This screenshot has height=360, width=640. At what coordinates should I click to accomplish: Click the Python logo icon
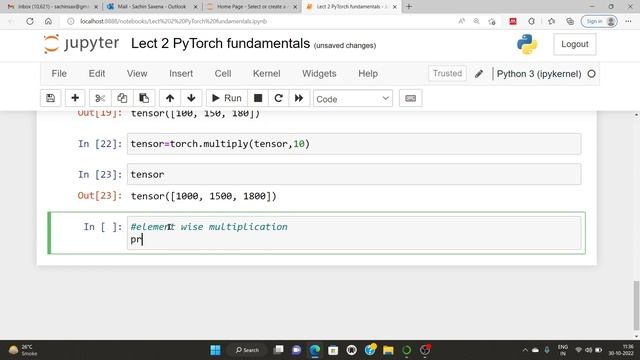point(527,44)
